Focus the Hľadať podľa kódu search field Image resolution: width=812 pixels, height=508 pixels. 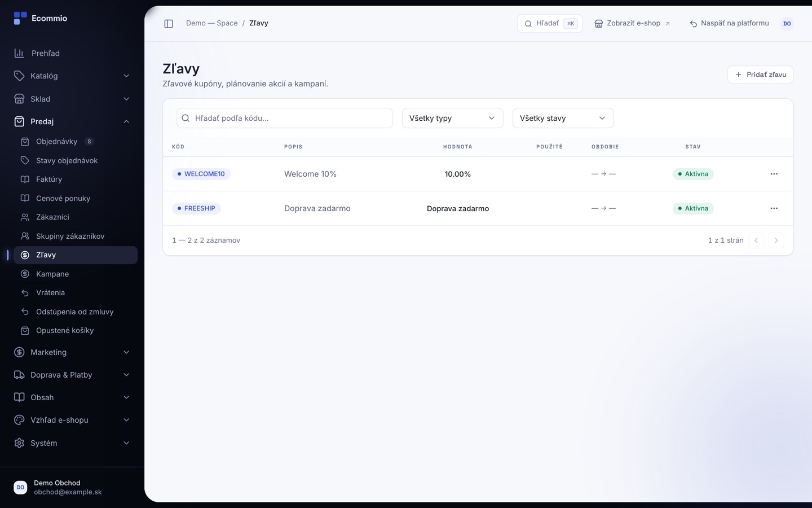pyautogui.click(x=285, y=118)
